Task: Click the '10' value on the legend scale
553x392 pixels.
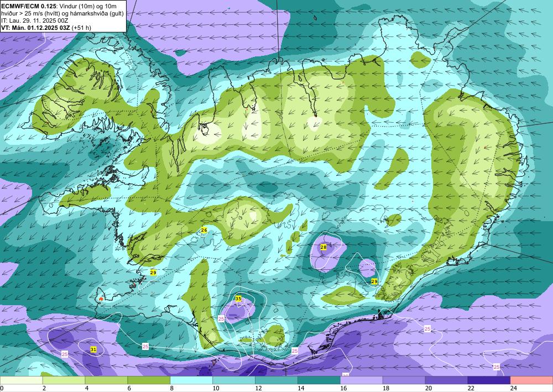Action: click(x=216, y=388)
